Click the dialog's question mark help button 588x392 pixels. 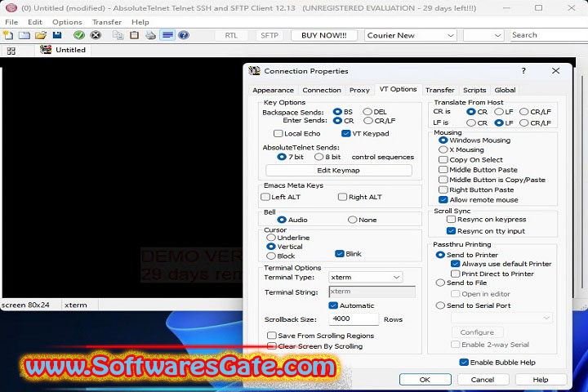(x=523, y=70)
